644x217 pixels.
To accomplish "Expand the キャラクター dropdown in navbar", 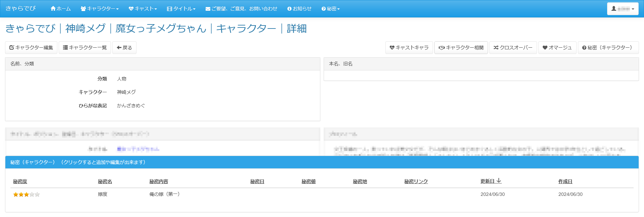I will click(x=100, y=9).
